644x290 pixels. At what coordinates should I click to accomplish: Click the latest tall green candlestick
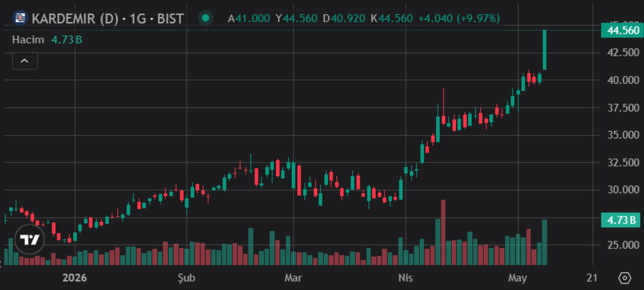click(545, 50)
